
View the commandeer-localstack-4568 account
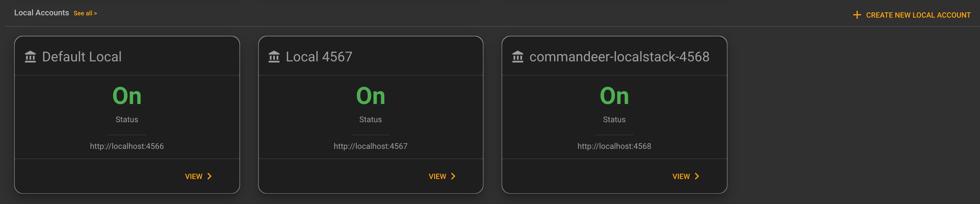pos(685,176)
